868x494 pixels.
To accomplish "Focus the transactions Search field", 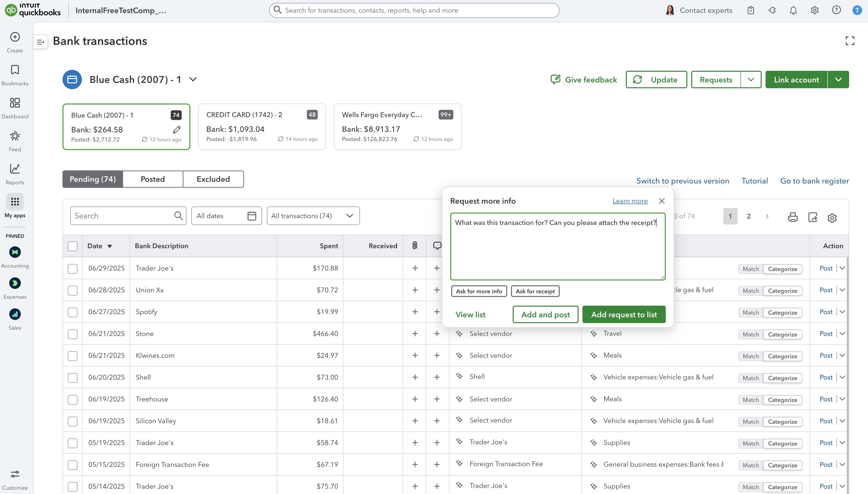I will 128,216.
